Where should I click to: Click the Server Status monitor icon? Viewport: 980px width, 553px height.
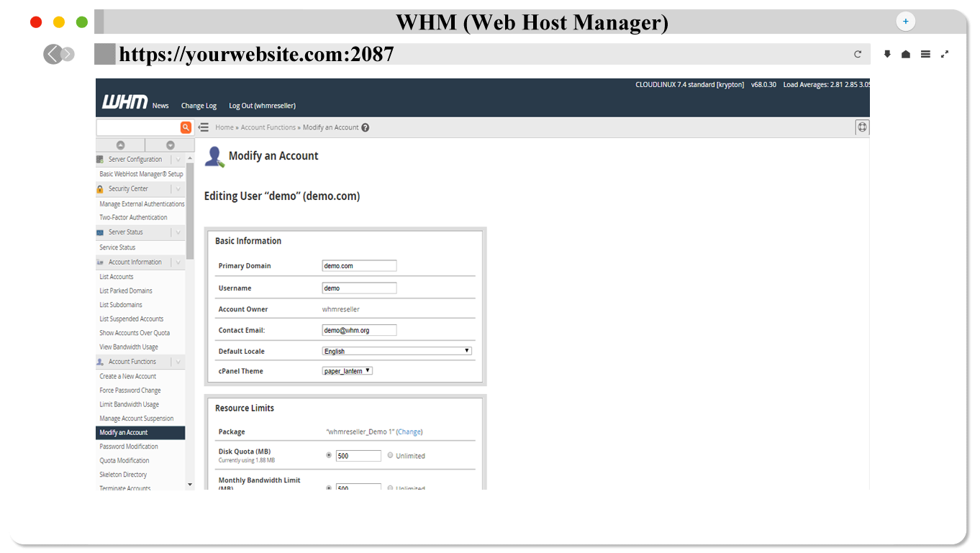coord(100,232)
